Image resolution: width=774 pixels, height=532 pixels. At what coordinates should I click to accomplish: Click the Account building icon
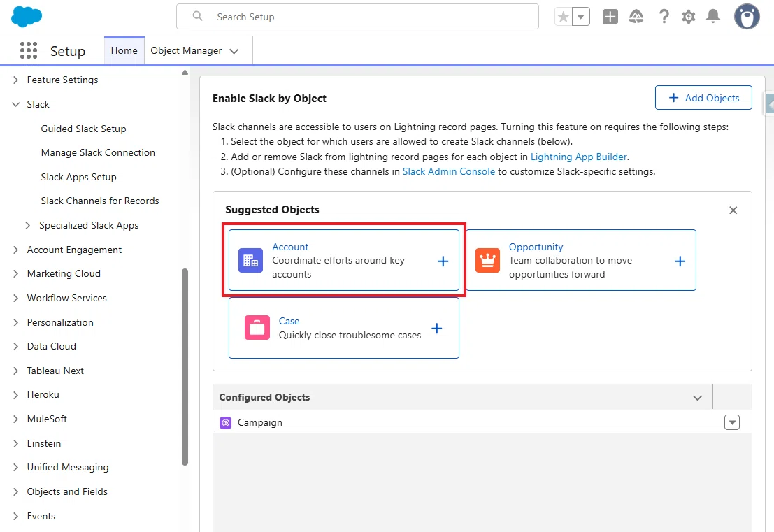[251, 261]
